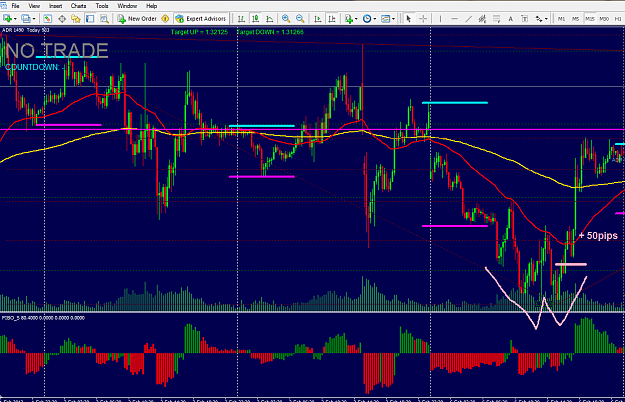Image resolution: width=625 pixels, height=402 pixels.
Task: Zoom in on the chart
Action: (286, 19)
